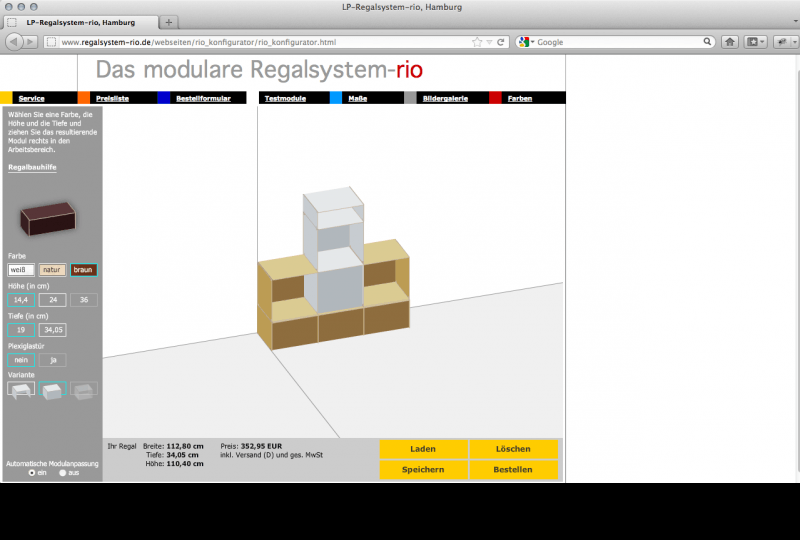
Task: Set height to 24 cm
Action: coord(53,300)
